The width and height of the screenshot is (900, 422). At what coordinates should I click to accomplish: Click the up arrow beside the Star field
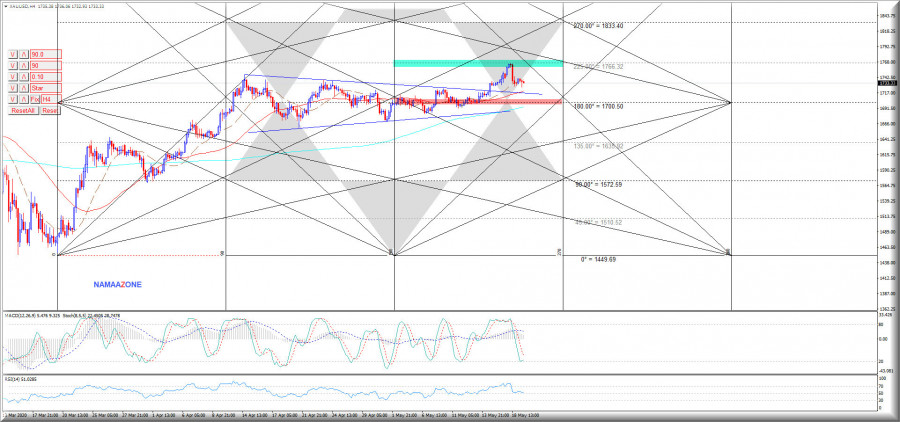(24, 88)
